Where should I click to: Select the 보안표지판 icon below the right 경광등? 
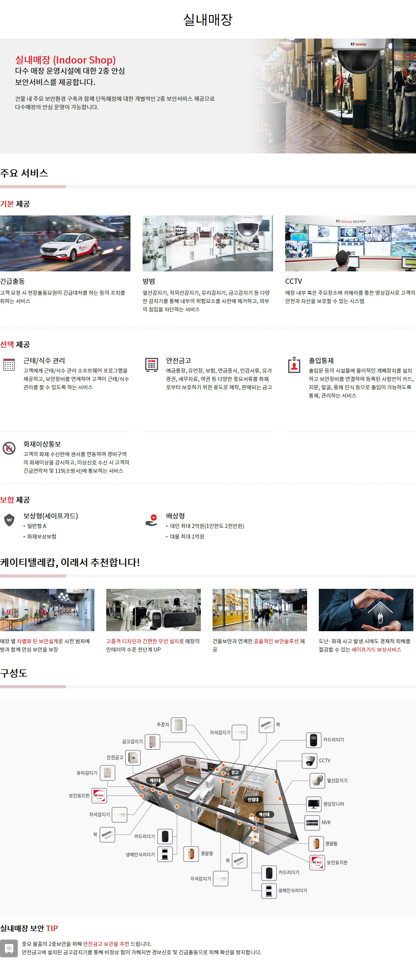point(317,862)
